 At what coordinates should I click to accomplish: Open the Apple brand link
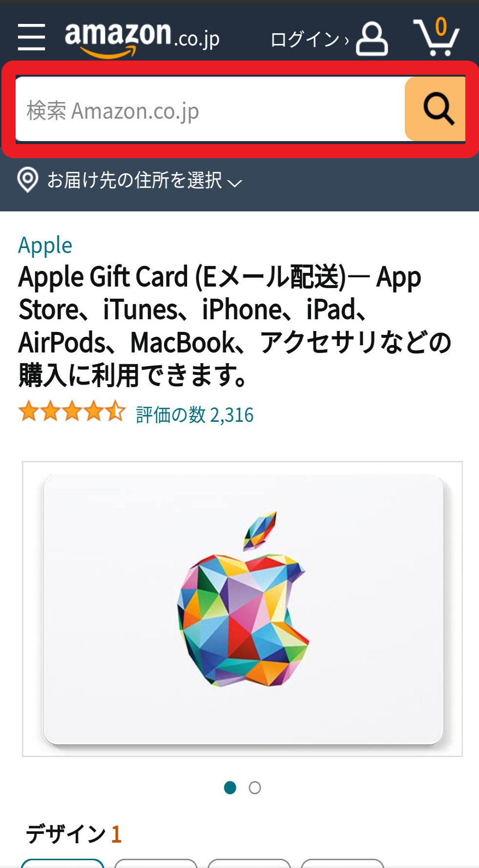click(x=45, y=246)
